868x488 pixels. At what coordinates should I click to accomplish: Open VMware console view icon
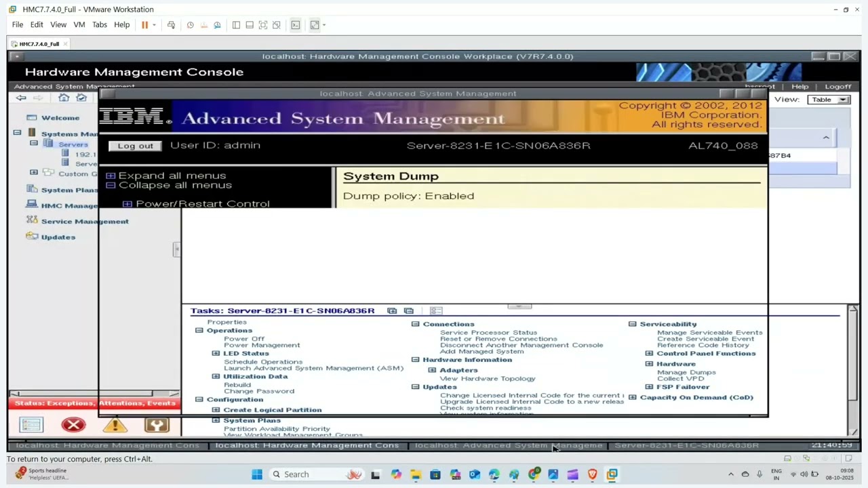(x=296, y=25)
